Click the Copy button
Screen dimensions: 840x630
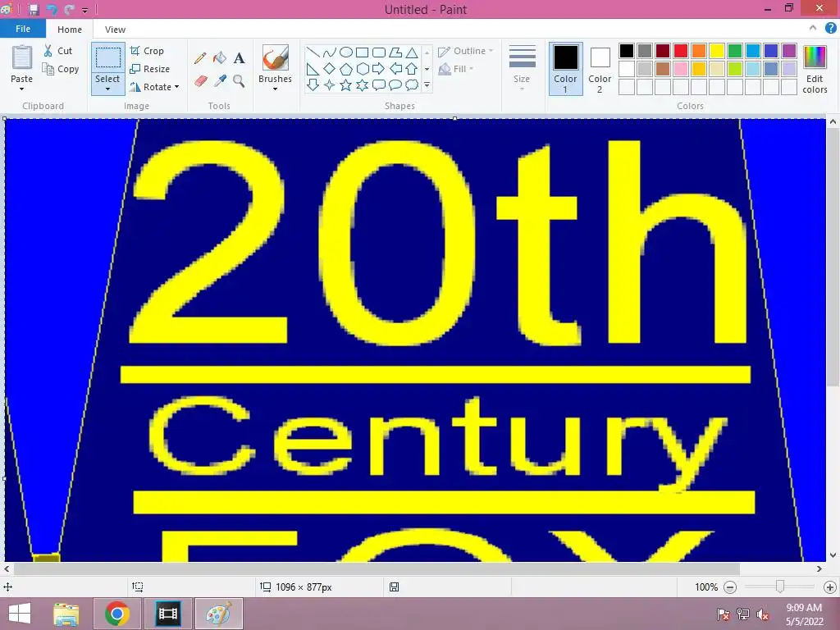61,69
